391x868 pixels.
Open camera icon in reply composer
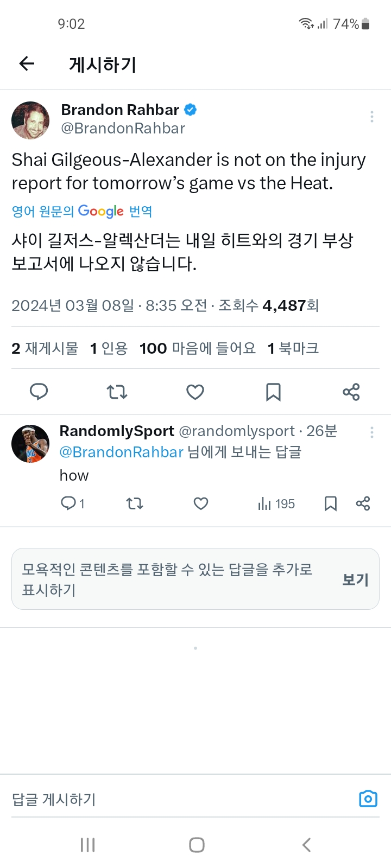tap(368, 799)
